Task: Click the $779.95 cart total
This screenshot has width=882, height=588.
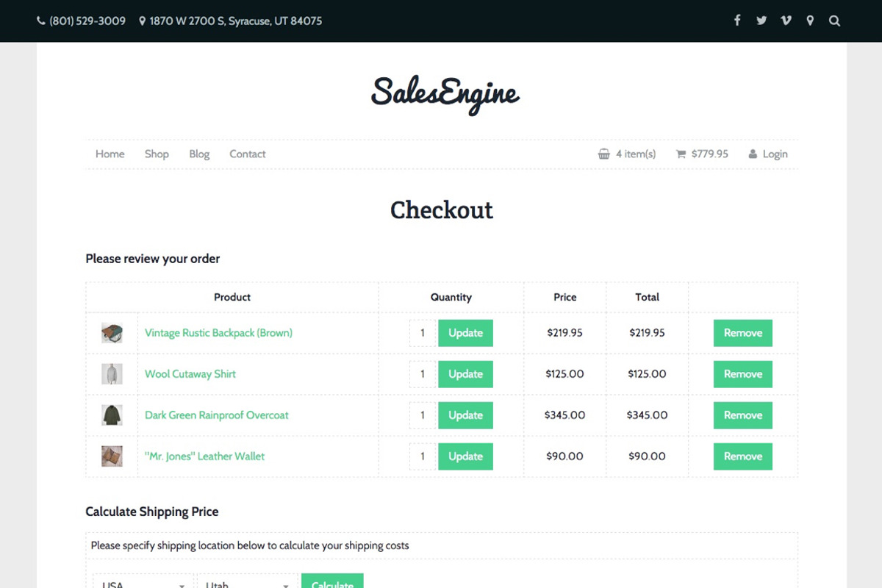Action: 710,154
